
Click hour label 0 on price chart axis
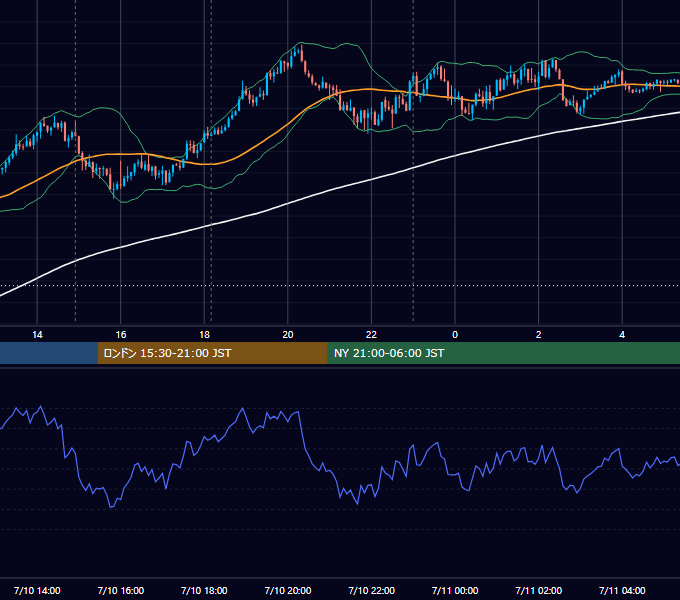[455, 335]
